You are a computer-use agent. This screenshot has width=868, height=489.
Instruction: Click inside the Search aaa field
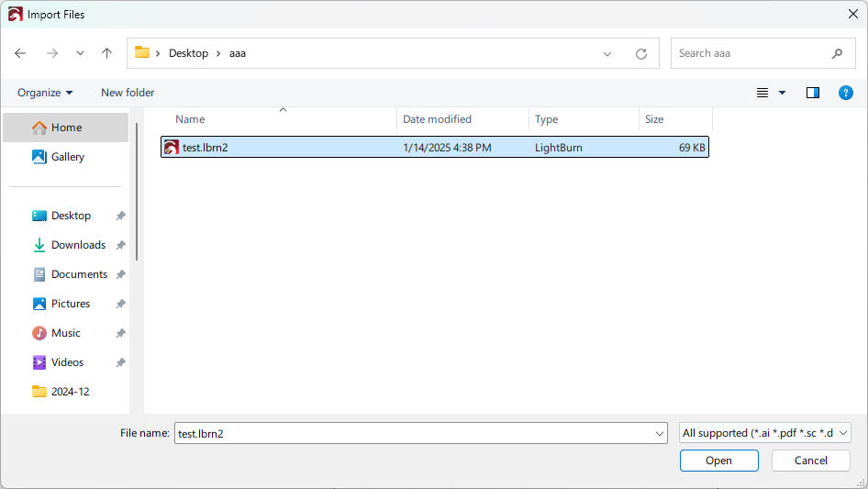coord(751,53)
